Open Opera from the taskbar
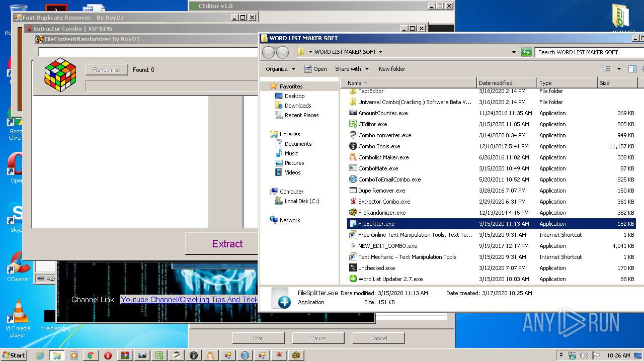The width and height of the screenshot is (644, 362). [x=108, y=355]
